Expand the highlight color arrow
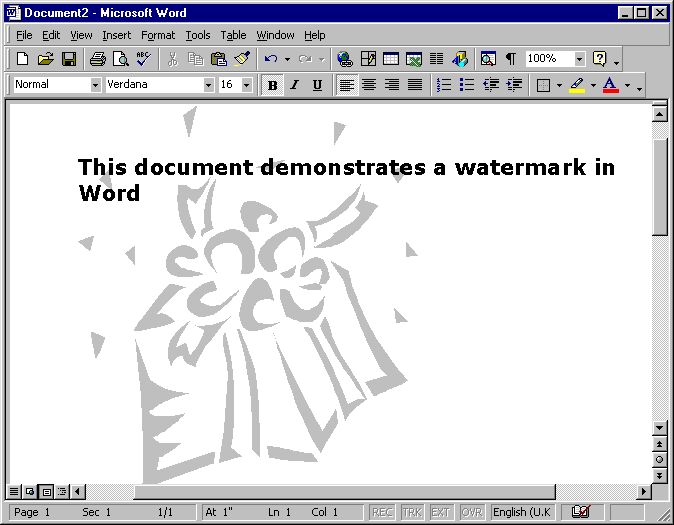Image resolution: width=674 pixels, height=525 pixels. point(593,85)
